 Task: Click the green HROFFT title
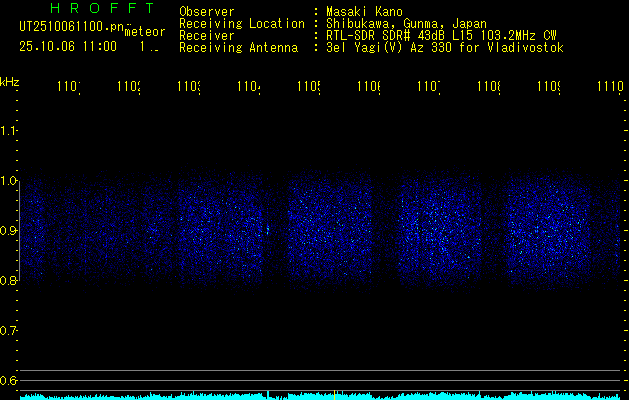[103, 8]
